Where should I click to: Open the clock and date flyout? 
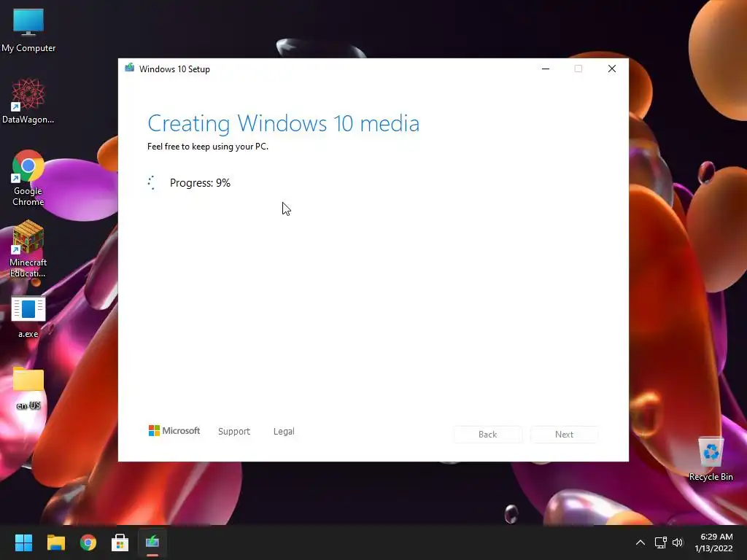pyautogui.click(x=713, y=542)
